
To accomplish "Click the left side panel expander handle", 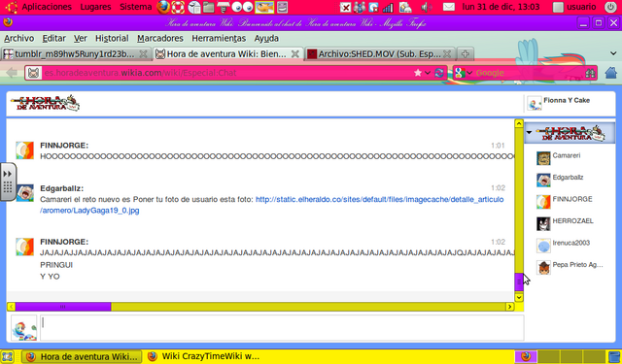I will 8,182.
